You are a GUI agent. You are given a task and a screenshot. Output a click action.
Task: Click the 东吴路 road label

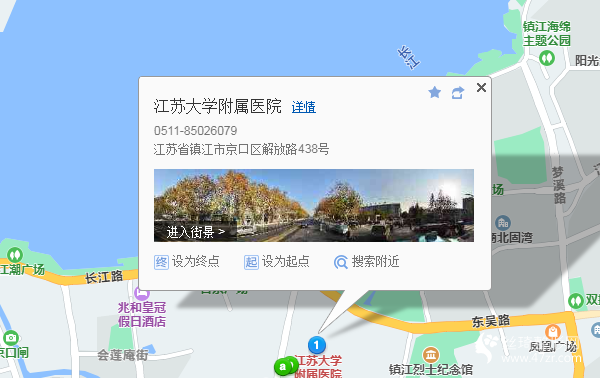click(x=491, y=321)
